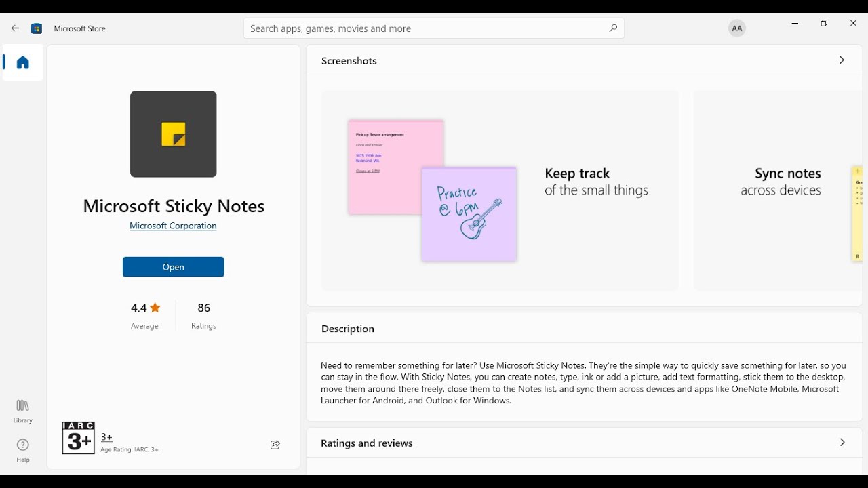Restore down the Store window

pyautogui.click(x=825, y=24)
